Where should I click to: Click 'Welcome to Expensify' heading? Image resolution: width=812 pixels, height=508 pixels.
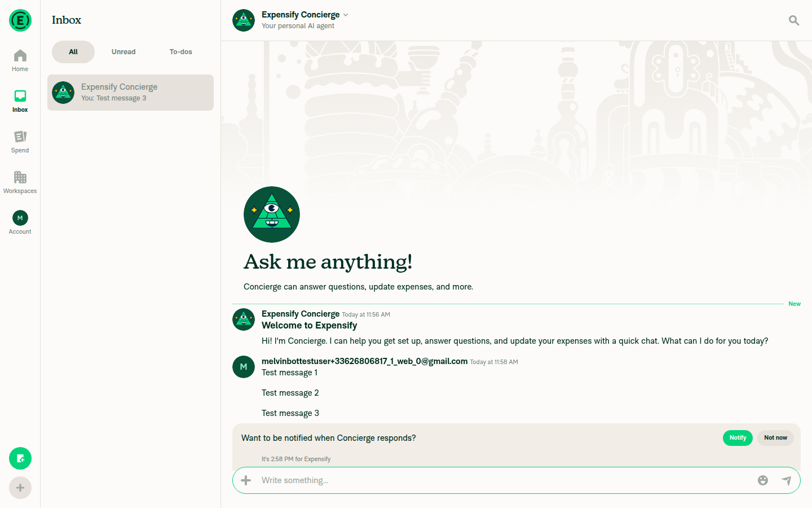click(x=310, y=325)
